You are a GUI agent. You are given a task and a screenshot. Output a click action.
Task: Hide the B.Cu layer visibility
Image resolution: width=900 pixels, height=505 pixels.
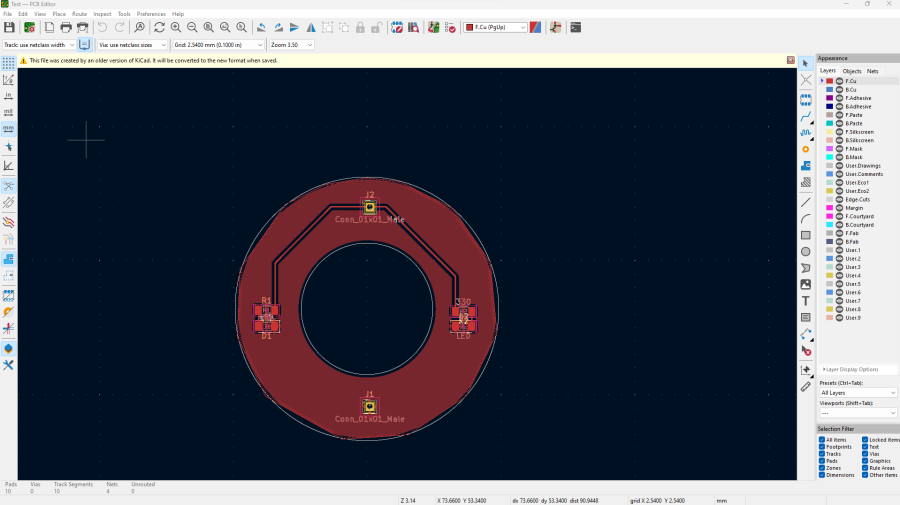coord(839,90)
